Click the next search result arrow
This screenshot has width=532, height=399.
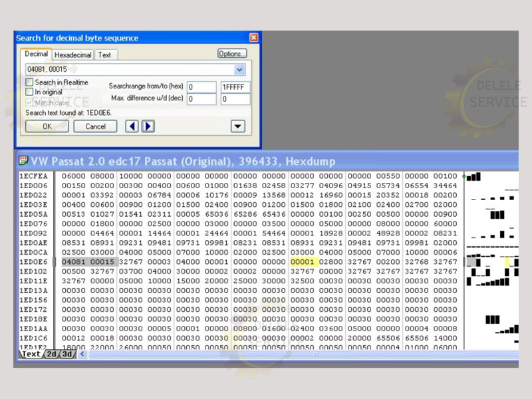point(148,126)
